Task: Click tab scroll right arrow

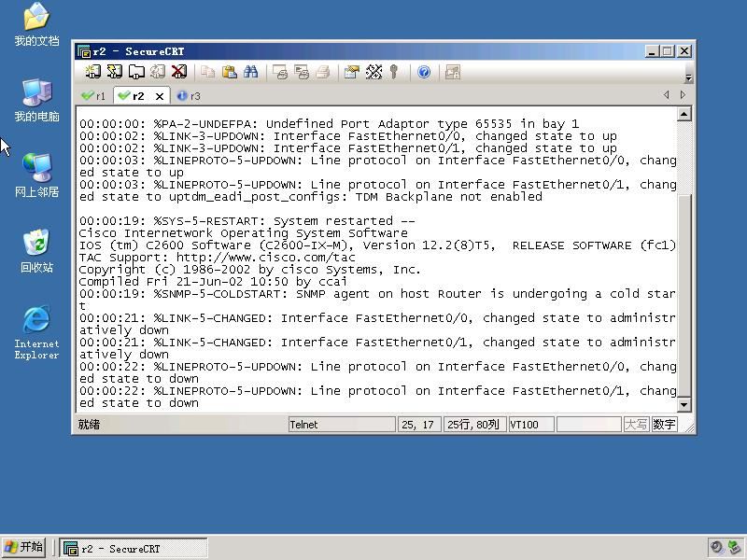Action: pyautogui.click(x=683, y=95)
